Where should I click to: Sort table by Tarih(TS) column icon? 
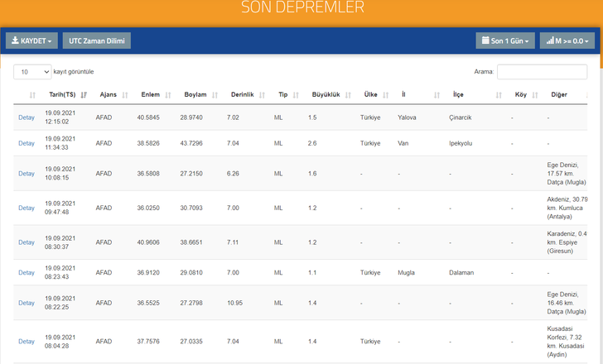click(84, 95)
